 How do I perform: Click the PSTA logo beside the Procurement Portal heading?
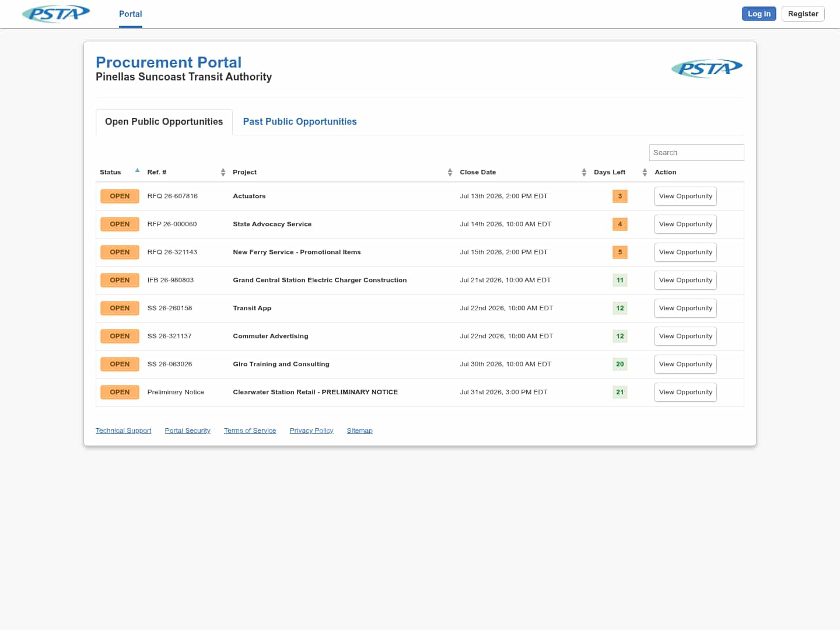(x=707, y=69)
